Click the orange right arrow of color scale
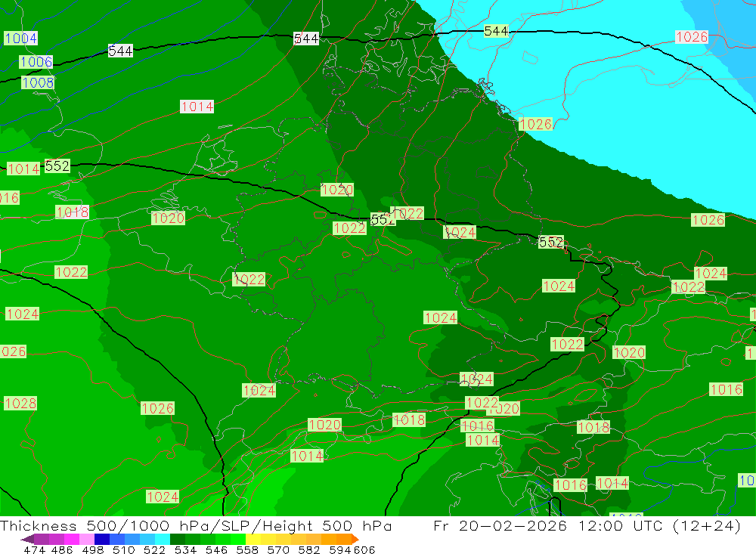The image size is (756, 554). pos(354,539)
